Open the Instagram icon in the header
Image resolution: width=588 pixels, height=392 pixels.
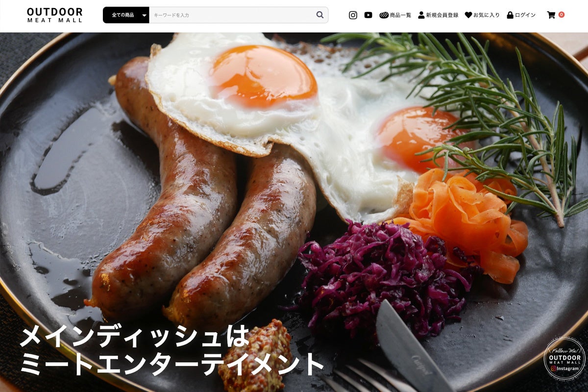point(353,15)
